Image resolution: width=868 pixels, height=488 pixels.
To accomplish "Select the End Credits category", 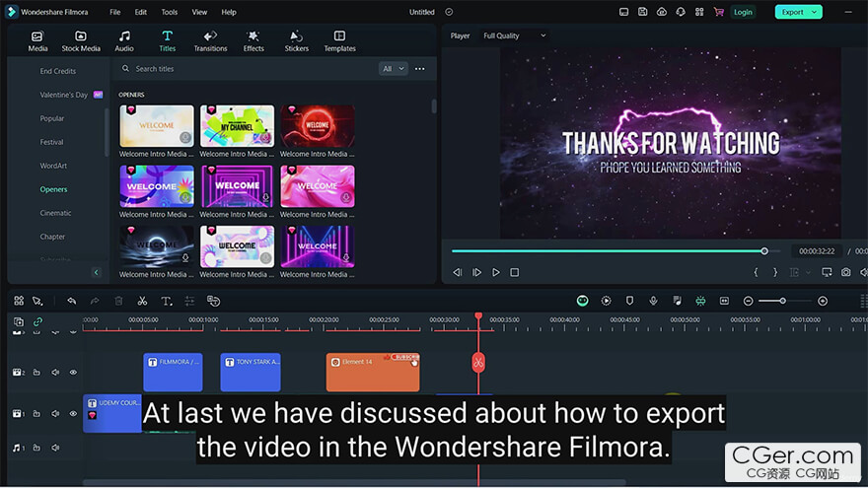I will [57, 71].
